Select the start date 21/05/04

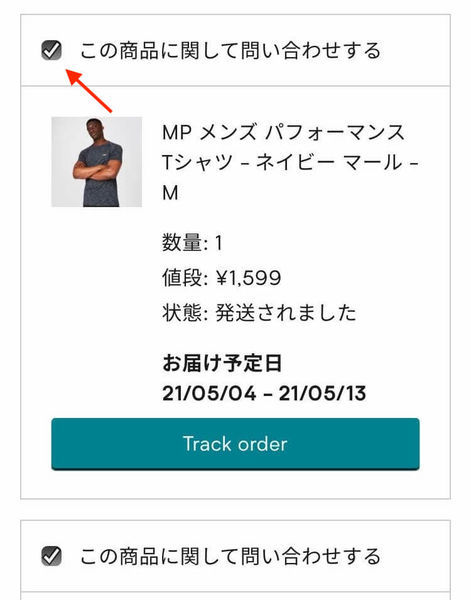point(209,393)
